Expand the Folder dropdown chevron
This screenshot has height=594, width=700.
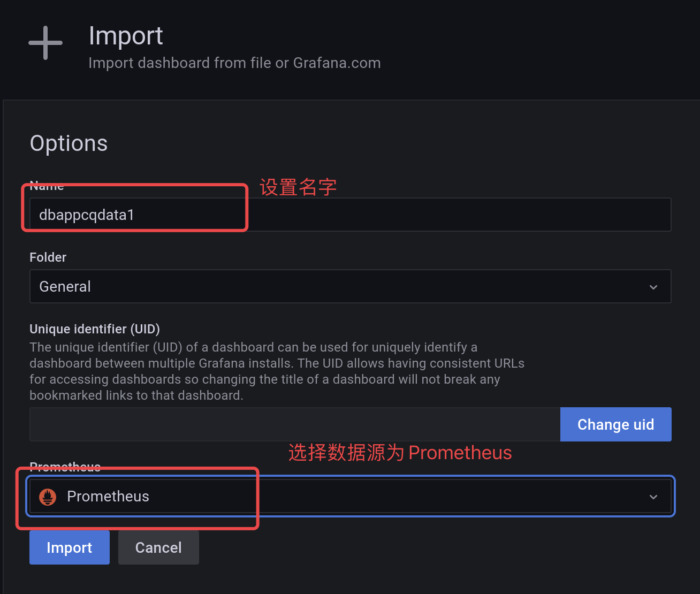pyautogui.click(x=653, y=287)
